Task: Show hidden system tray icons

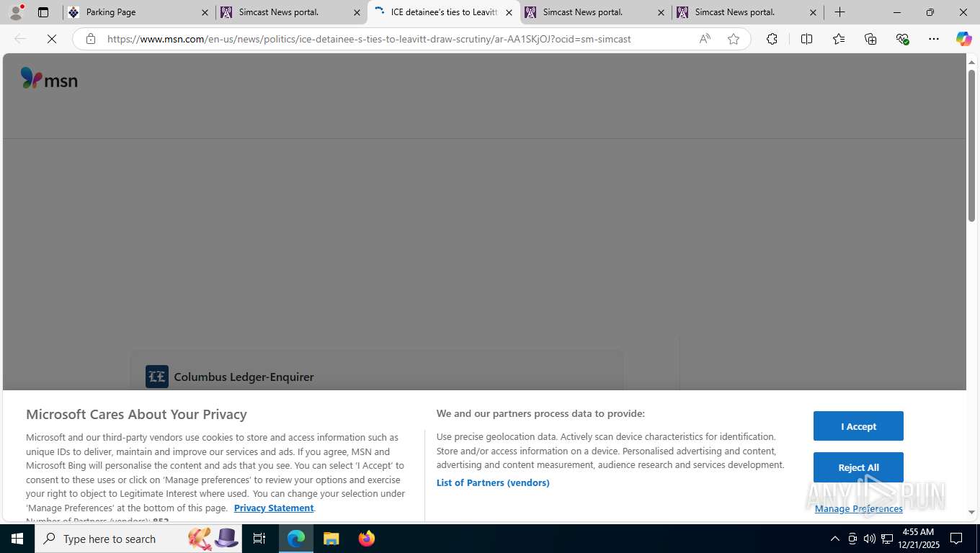Action: (834, 539)
